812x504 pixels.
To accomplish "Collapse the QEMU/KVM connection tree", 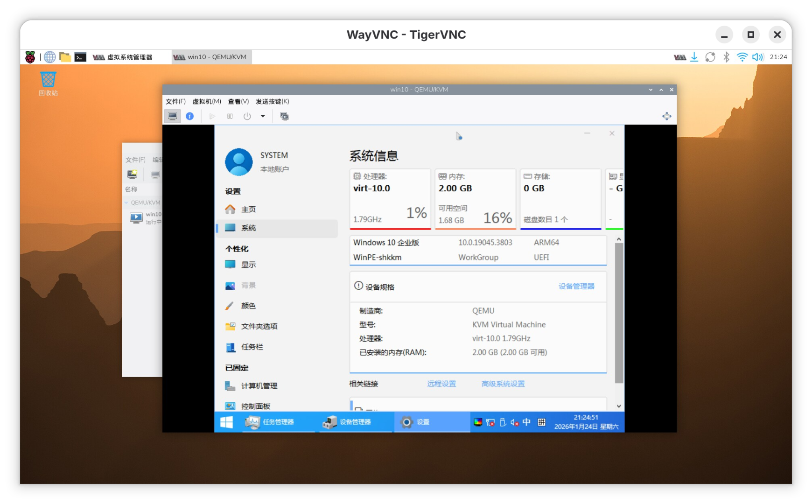I will 126,203.
